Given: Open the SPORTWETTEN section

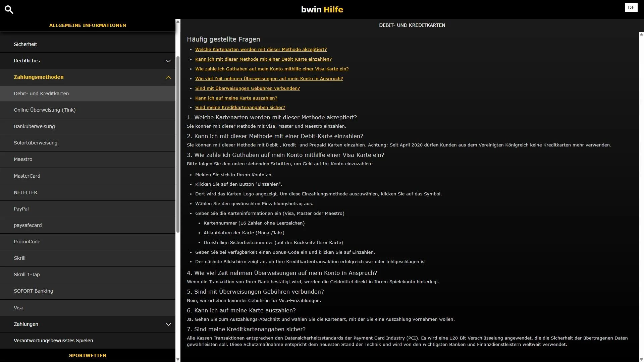Looking at the screenshot, I should (88, 355).
